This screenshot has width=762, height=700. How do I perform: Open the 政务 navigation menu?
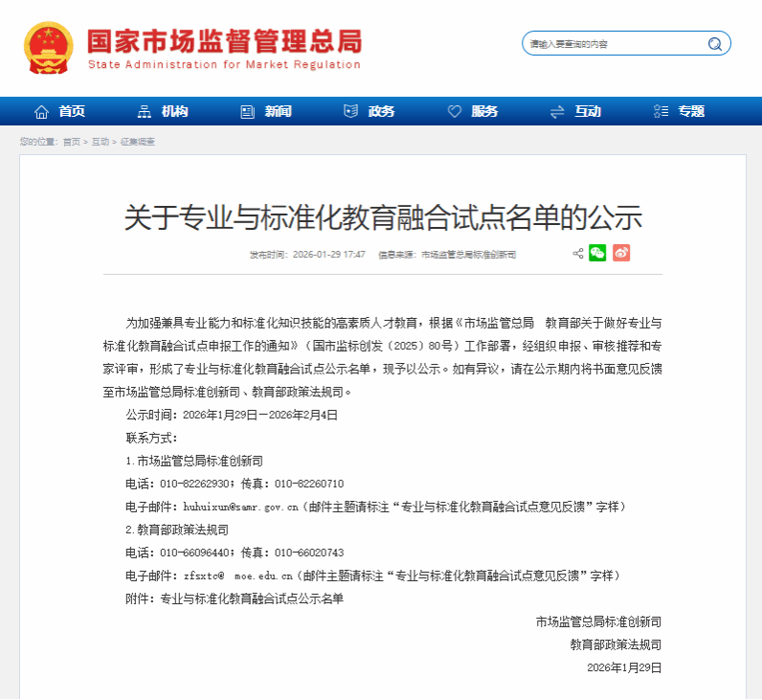click(x=381, y=112)
